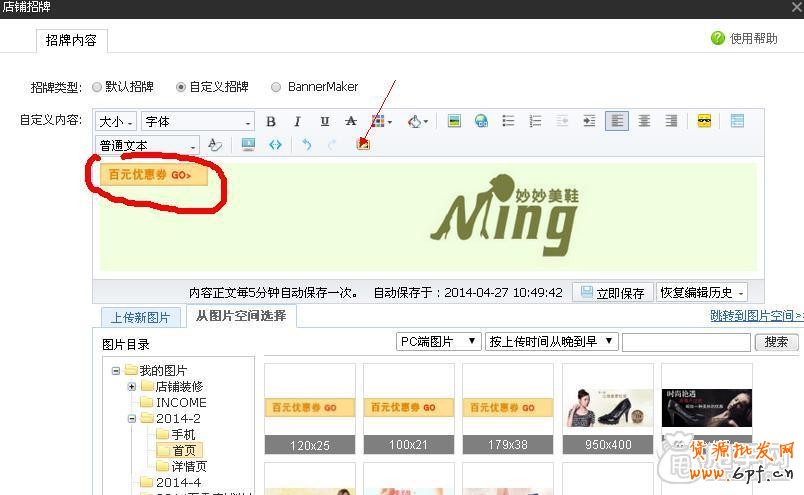Click the redo arrow icon
The height and width of the screenshot is (495, 804).
coord(332,145)
